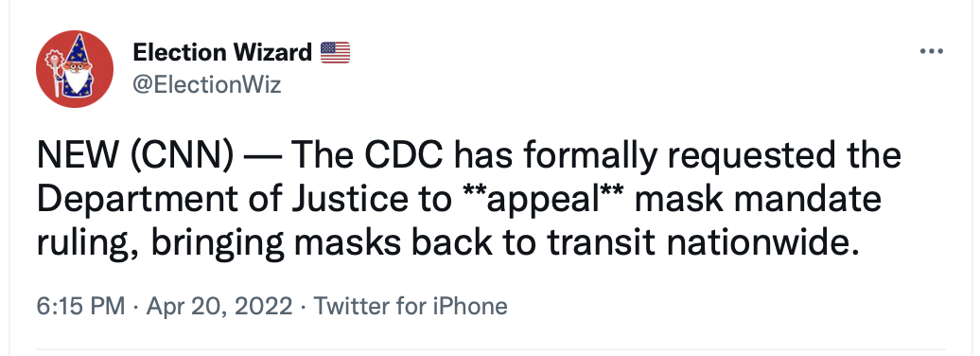The width and height of the screenshot is (980, 356).
Task: Click the word nationwide ending the tweet
Action: (759, 244)
